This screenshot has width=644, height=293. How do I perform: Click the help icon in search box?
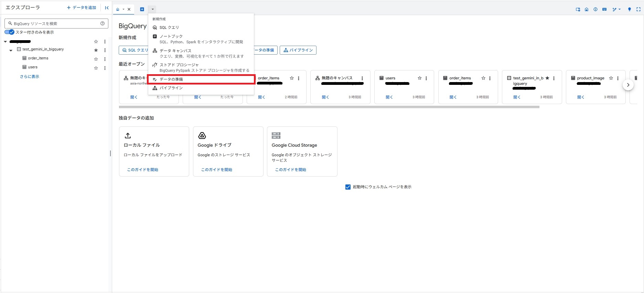pyautogui.click(x=103, y=23)
